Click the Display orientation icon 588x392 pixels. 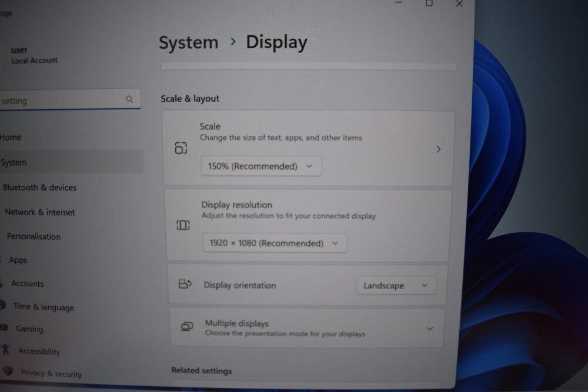point(185,284)
